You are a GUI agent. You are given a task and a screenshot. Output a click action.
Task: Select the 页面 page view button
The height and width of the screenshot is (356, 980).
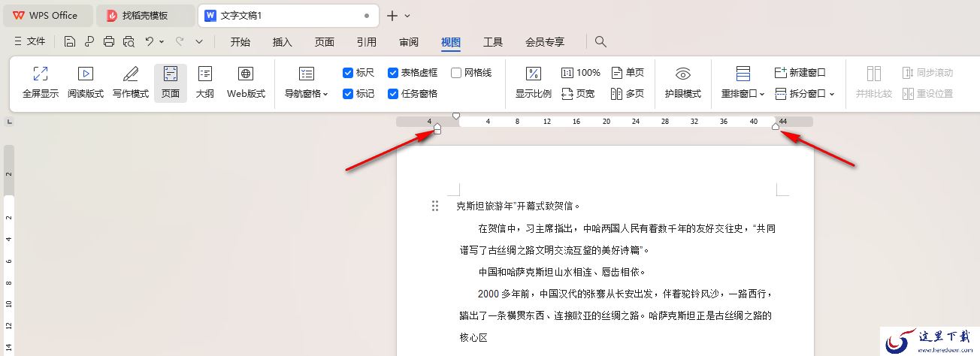click(171, 83)
